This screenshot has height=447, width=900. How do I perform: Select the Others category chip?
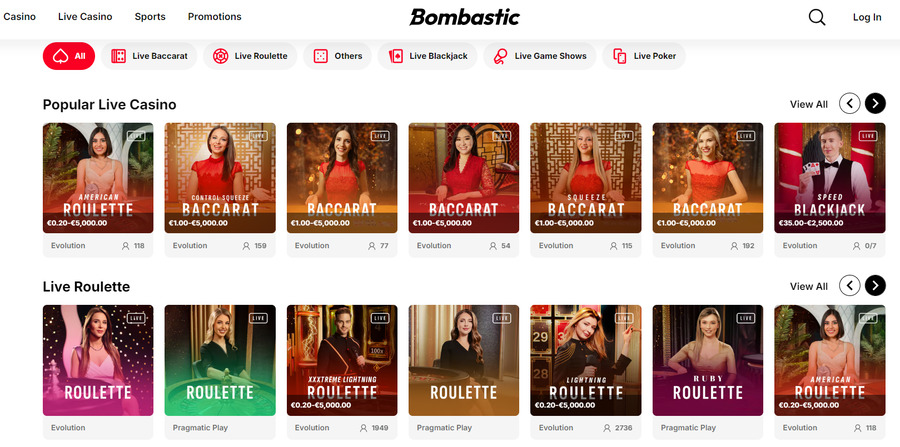click(x=337, y=56)
